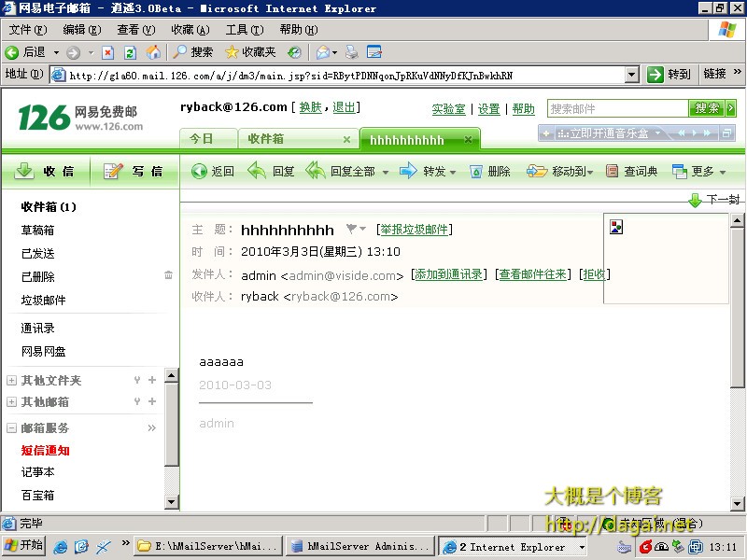
Task: Open the 工具(T) menu
Action: point(244,30)
